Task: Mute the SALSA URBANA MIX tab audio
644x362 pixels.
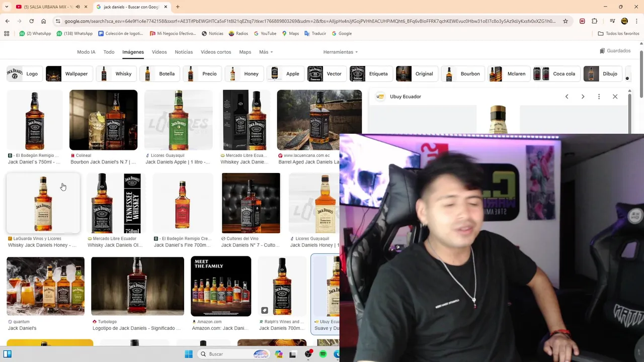Action: coord(77,7)
